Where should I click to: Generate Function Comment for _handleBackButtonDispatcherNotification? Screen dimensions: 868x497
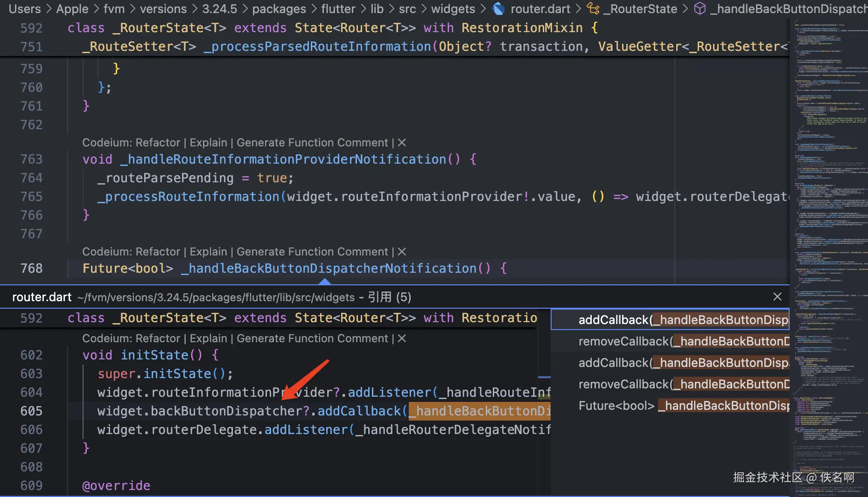tap(312, 252)
